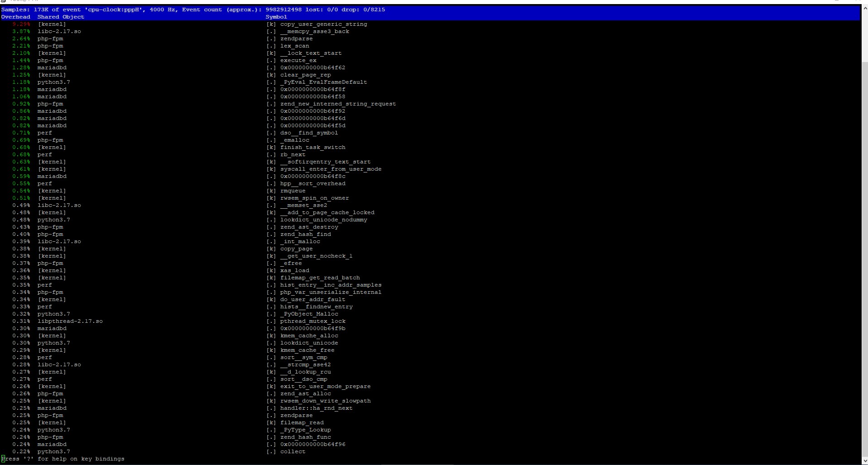Select the sort__dso_cmp perf symbol
Image resolution: width=868 pixels, height=465 pixels.
coord(304,379)
